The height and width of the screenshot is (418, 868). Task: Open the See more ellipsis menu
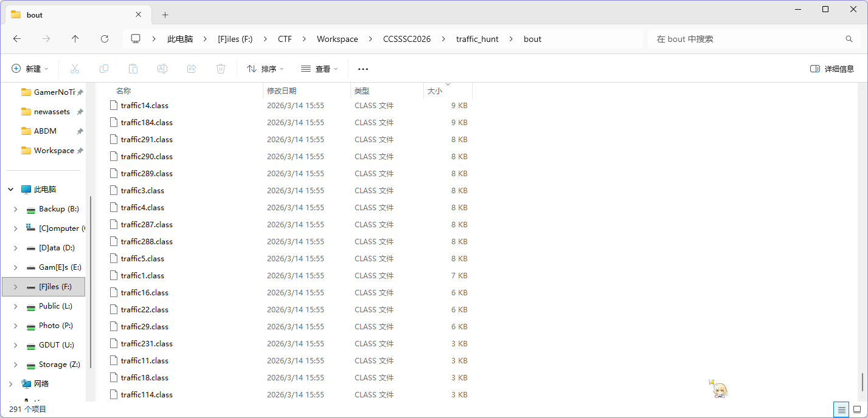[x=363, y=69]
